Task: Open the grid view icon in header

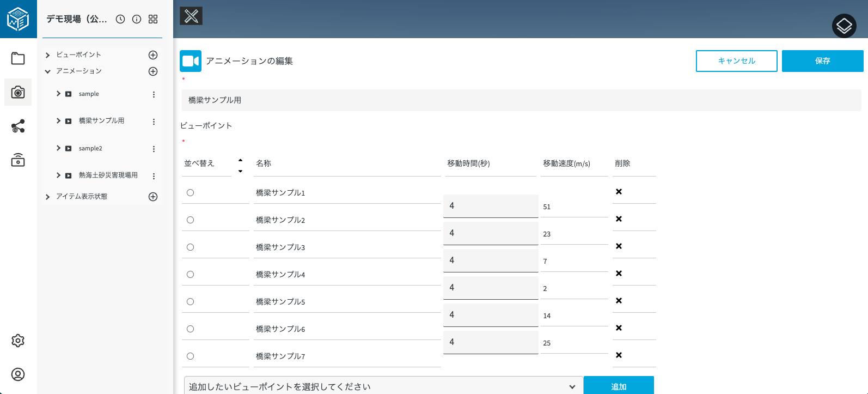Action: point(153,19)
